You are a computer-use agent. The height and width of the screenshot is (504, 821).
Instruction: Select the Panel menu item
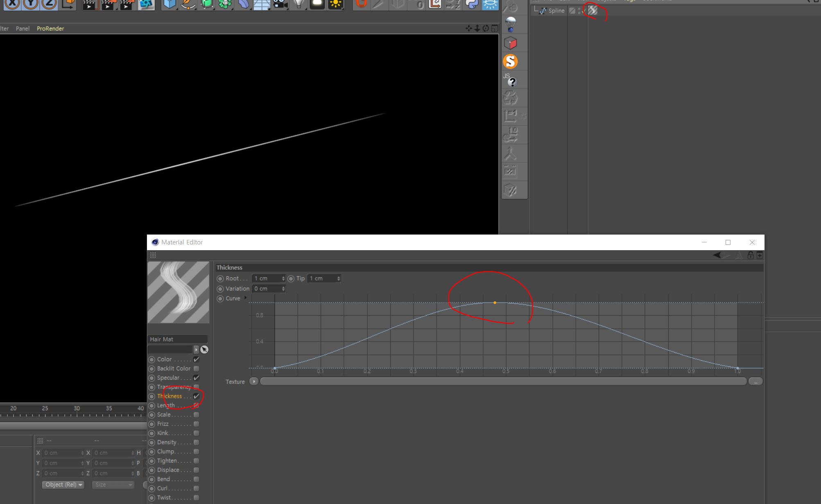22,28
